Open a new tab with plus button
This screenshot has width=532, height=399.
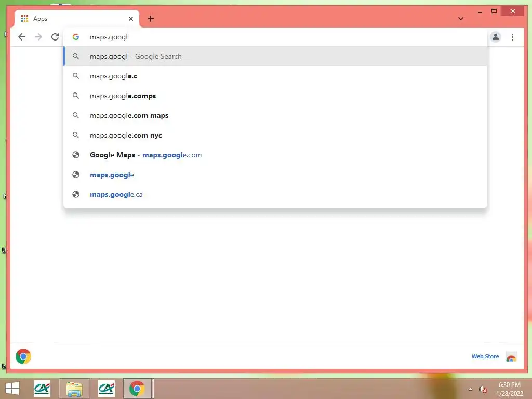(x=151, y=19)
